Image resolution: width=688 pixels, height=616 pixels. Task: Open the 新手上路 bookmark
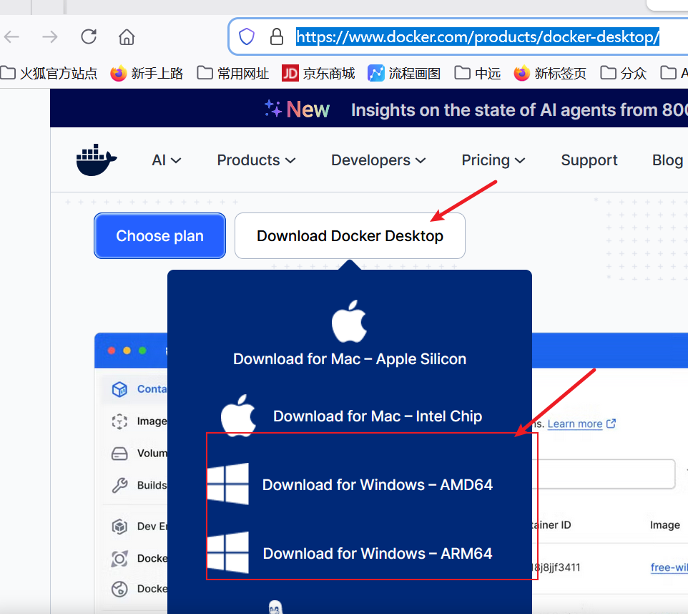point(147,73)
